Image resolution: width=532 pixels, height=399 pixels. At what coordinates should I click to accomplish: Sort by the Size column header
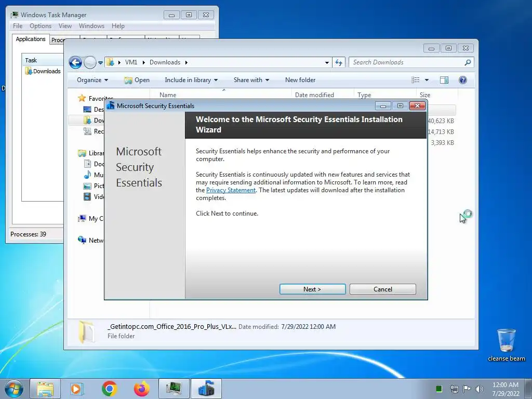[437, 95]
